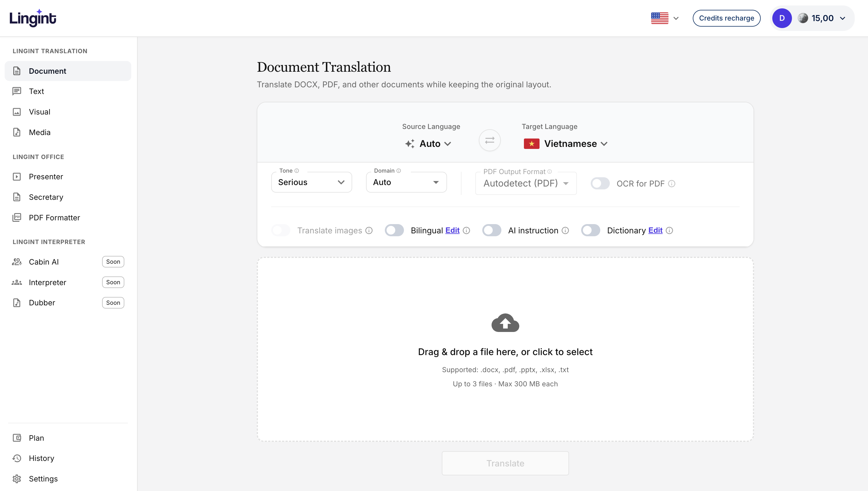Click the file drag and drop area
This screenshot has height=491, width=868.
tap(505, 349)
